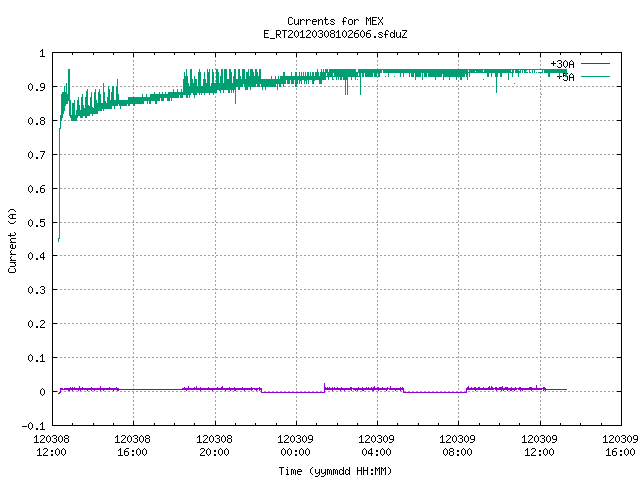Select the filename E_RT20120308102606.sfduZ subtitle

tap(335, 34)
